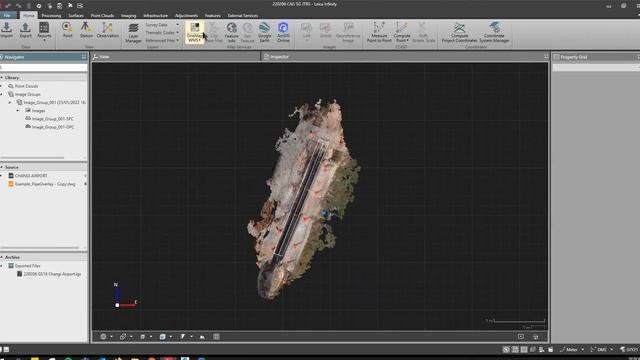640x360 pixels.
Task: Open the Layer Manager
Action: (x=133, y=33)
